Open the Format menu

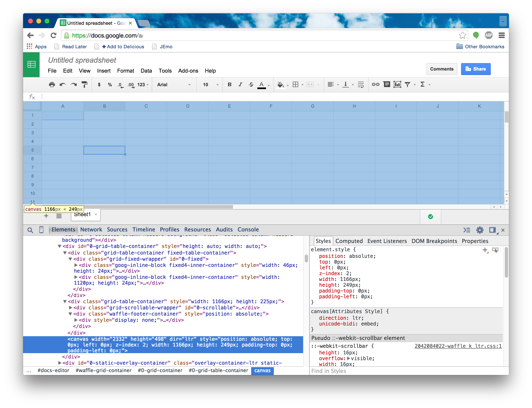tap(126, 70)
